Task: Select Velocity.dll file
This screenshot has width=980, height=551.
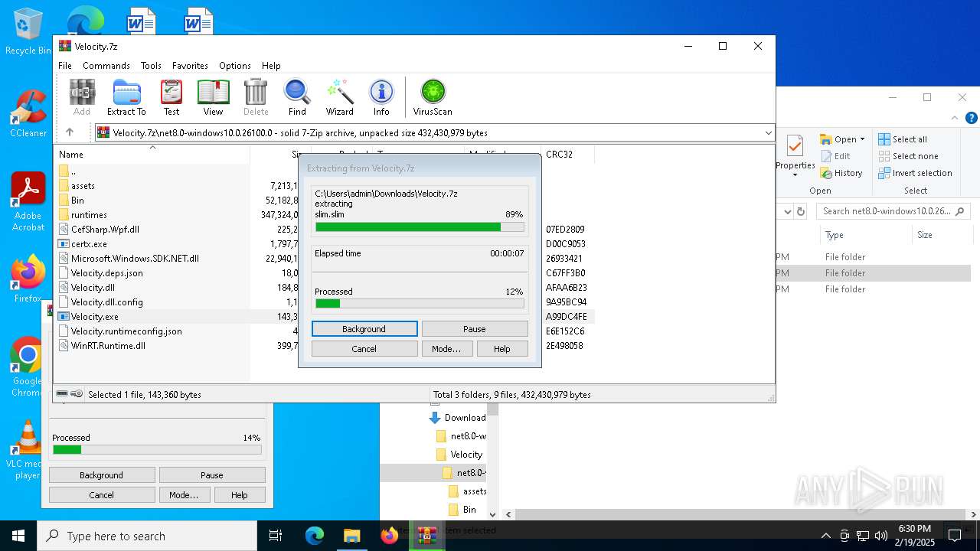Action: (93, 287)
